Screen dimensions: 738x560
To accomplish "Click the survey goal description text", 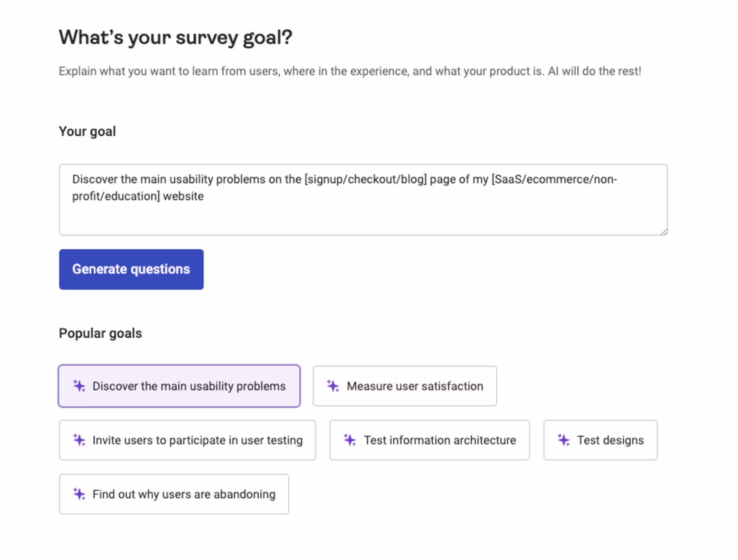I will pyautogui.click(x=350, y=71).
